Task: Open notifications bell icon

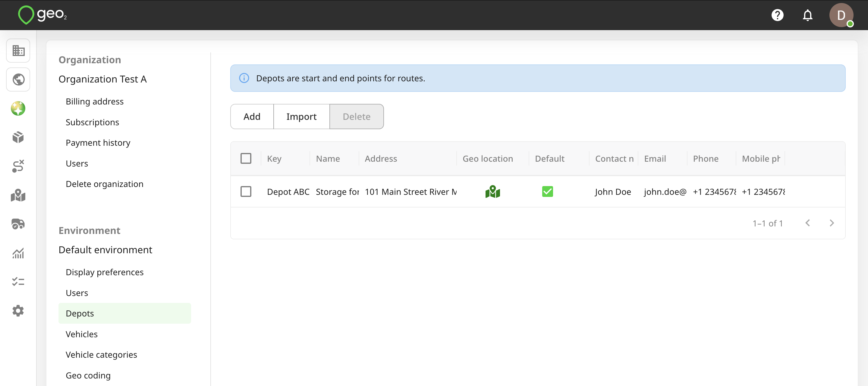Action: coord(807,15)
